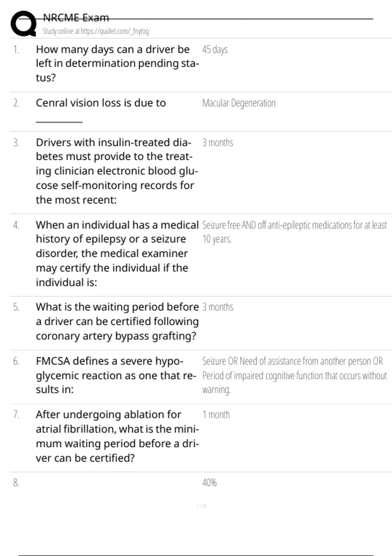Select the hypoglycemic reaction definition answer
The height and width of the screenshot is (556, 392).
[x=294, y=375]
